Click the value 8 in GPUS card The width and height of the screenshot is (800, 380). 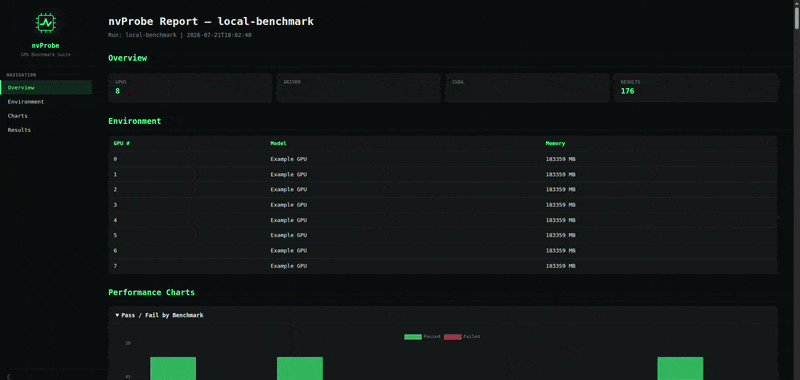pos(117,91)
